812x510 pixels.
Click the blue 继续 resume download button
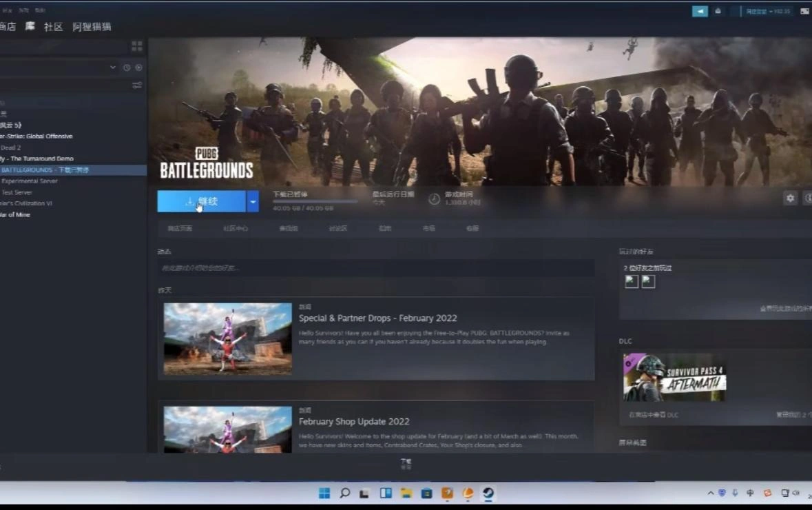pyautogui.click(x=201, y=201)
